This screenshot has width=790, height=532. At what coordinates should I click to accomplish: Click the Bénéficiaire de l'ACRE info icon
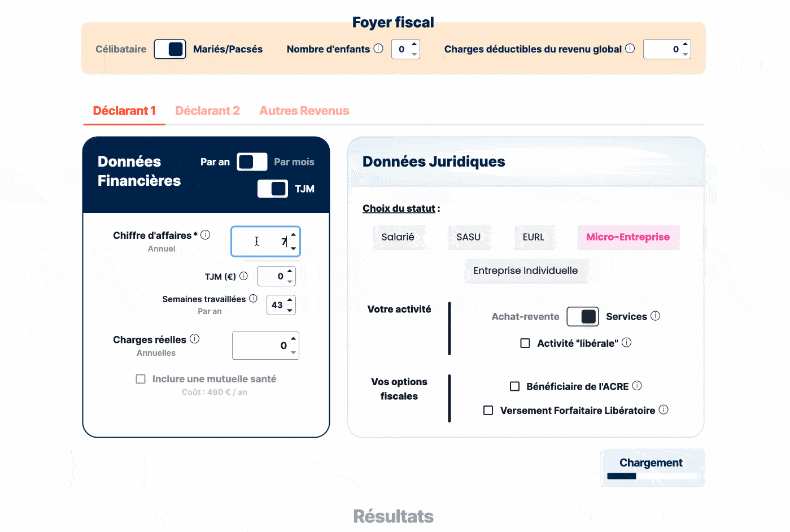[638, 385]
